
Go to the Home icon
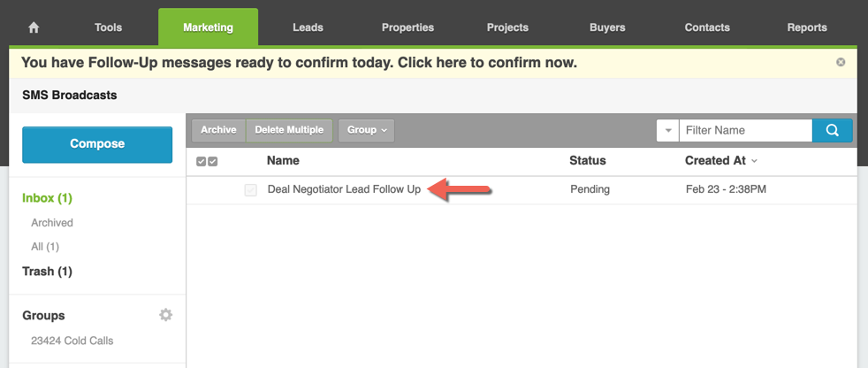pyautogui.click(x=34, y=27)
